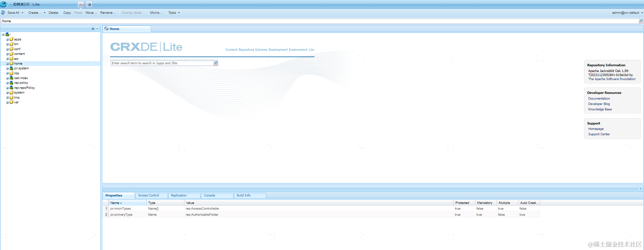644x250 pixels.
Task: Click the Rename toolbar button
Action: [x=108, y=13]
